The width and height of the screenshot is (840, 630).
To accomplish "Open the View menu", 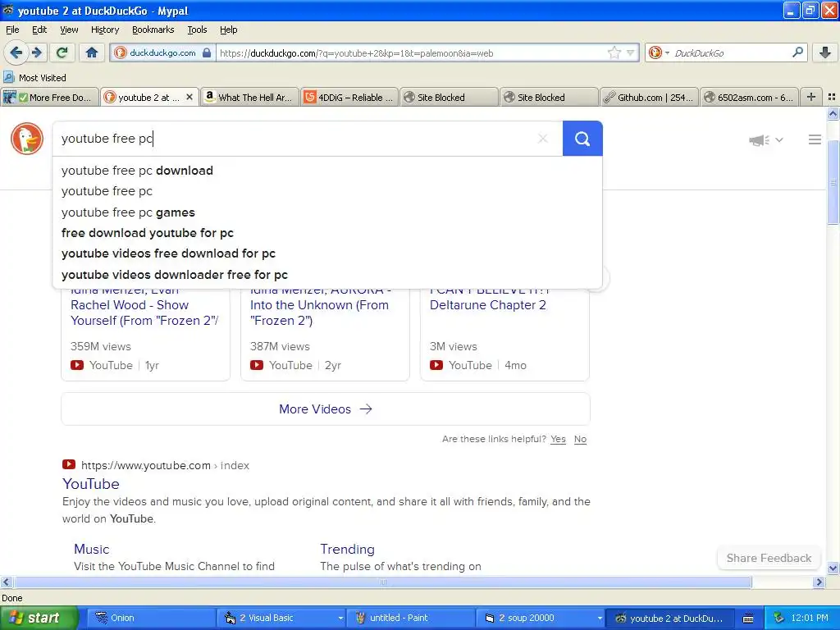I will [x=69, y=30].
